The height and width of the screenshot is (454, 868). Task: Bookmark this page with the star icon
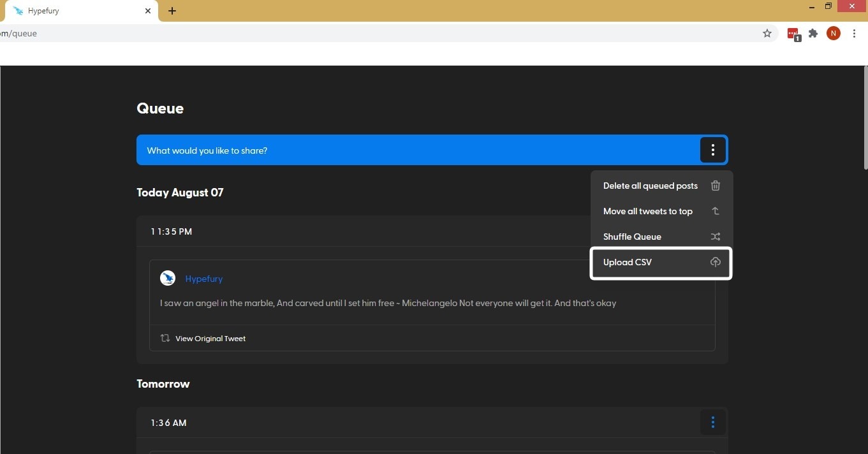767,33
